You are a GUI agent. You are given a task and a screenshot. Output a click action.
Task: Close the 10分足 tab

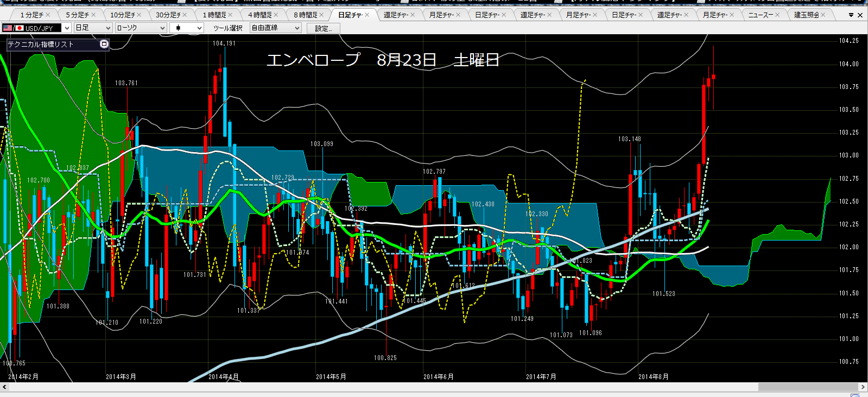(x=139, y=15)
